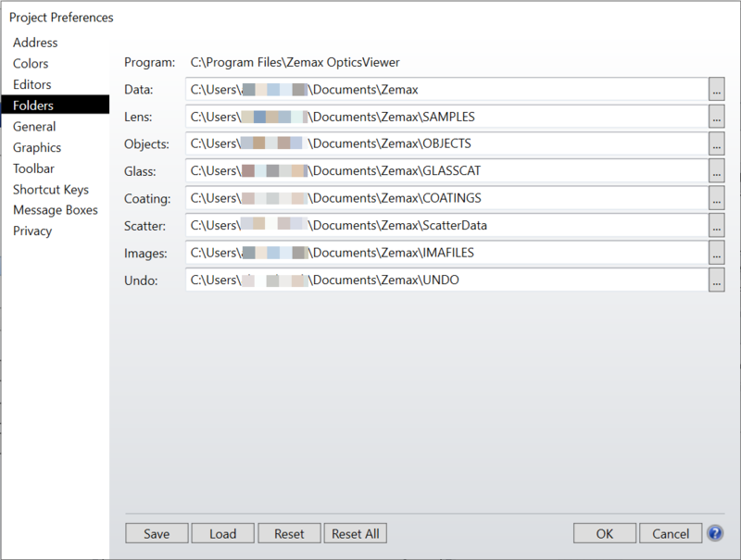Browse for the Data folder
Image resolution: width=741 pixels, height=560 pixels.
coord(716,89)
